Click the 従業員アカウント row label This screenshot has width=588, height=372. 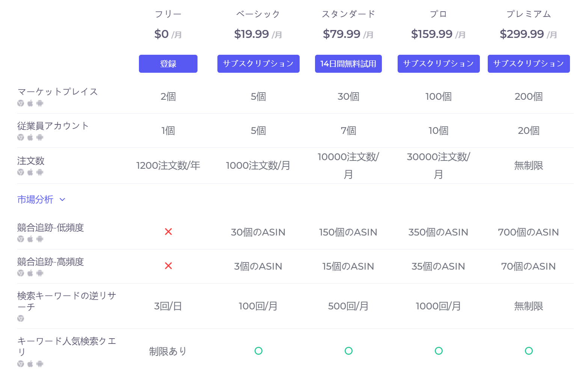tap(53, 126)
